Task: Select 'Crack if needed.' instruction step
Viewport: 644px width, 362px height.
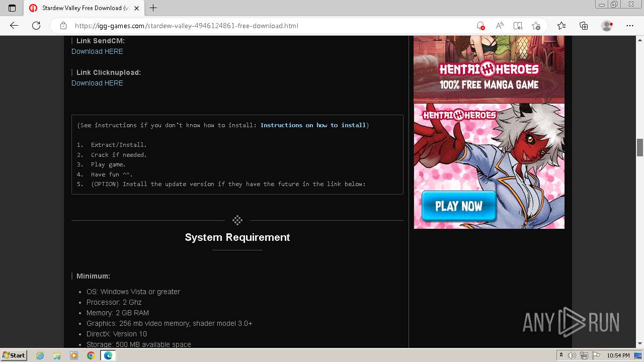Action: point(119,155)
